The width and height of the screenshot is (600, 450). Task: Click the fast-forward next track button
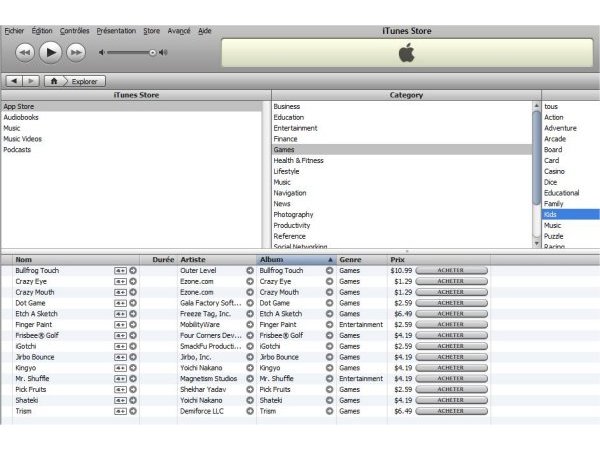click(76, 52)
